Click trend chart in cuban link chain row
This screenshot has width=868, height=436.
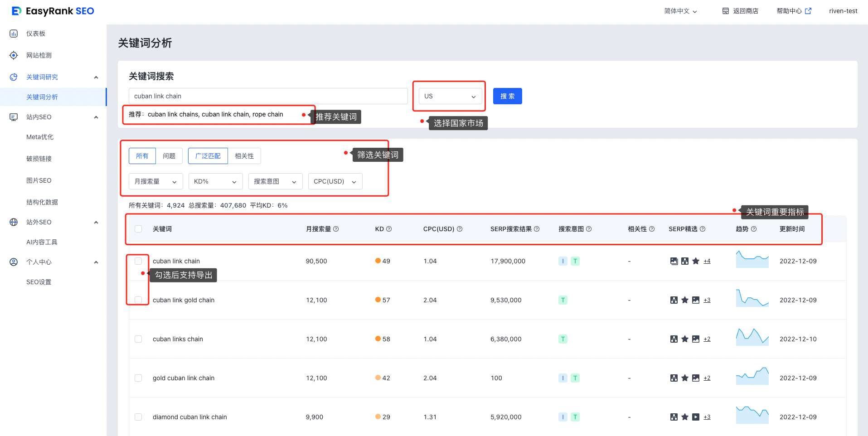(752, 259)
